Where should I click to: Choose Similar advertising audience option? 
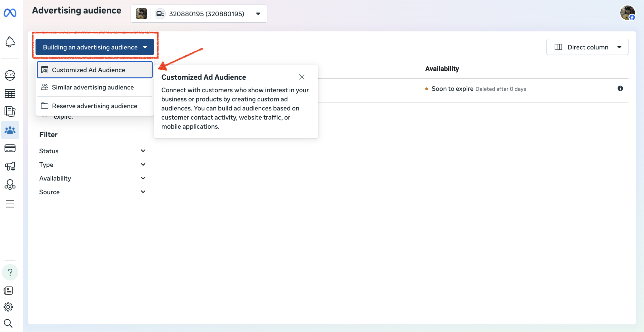click(x=93, y=87)
